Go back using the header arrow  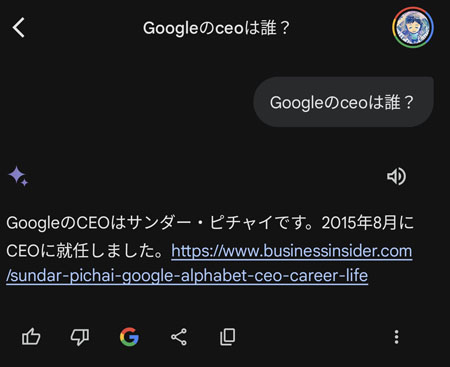tap(19, 28)
